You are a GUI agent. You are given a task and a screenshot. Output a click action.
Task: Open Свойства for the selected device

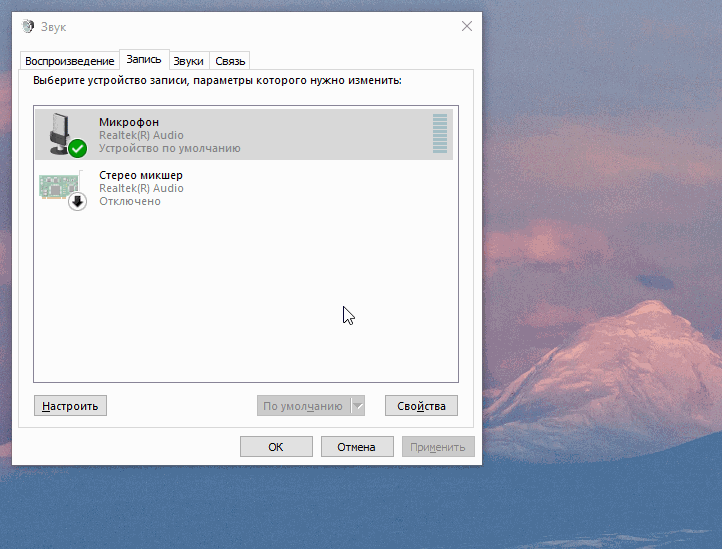(x=421, y=406)
